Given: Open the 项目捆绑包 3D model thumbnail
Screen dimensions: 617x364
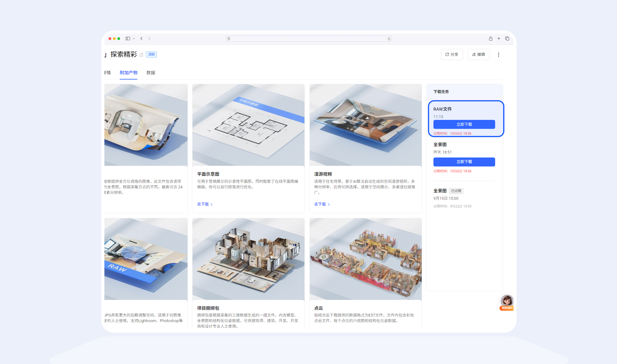Looking at the screenshot, I should 248,259.
